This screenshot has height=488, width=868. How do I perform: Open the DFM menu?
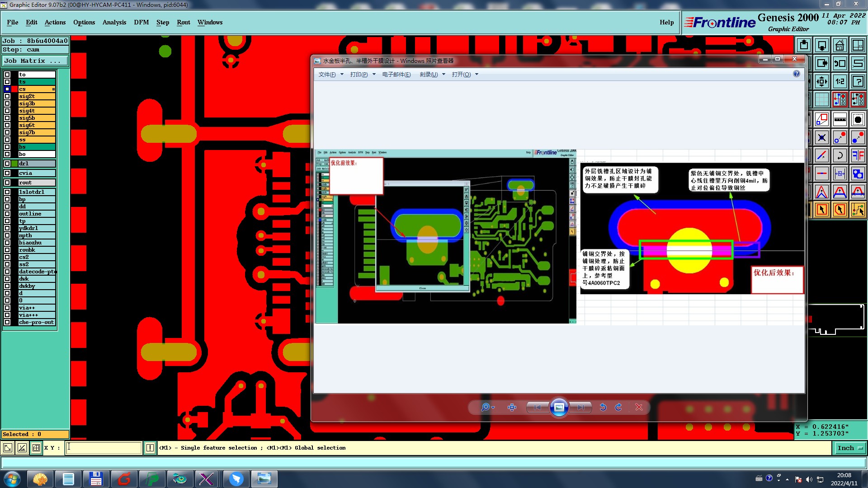tap(141, 22)
